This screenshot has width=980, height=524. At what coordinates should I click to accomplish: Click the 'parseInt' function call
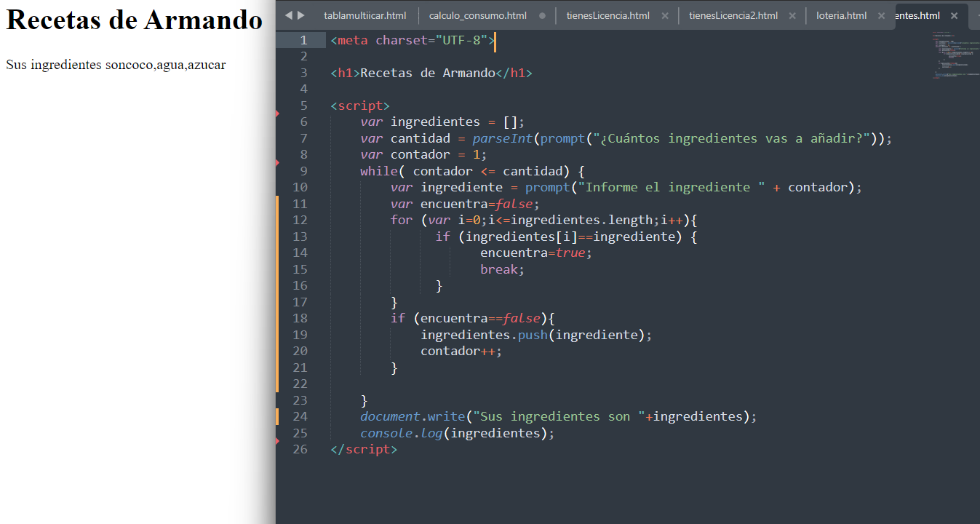coord(503,138)
